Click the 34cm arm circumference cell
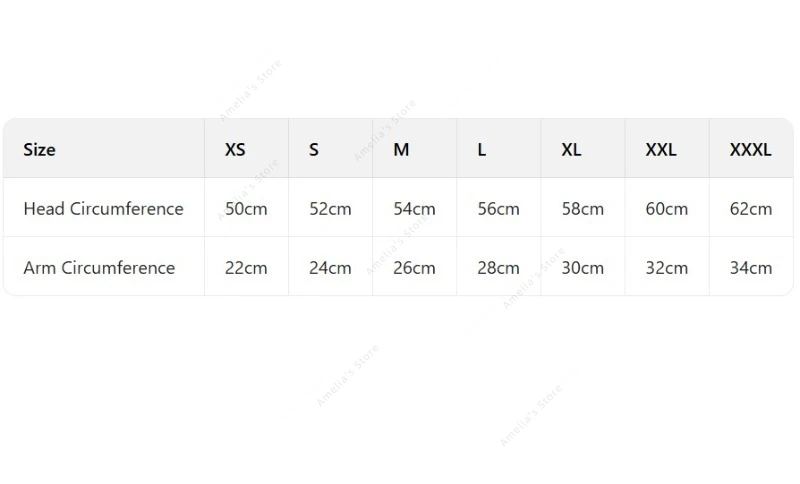800x484 pixels. click(751, 268)
